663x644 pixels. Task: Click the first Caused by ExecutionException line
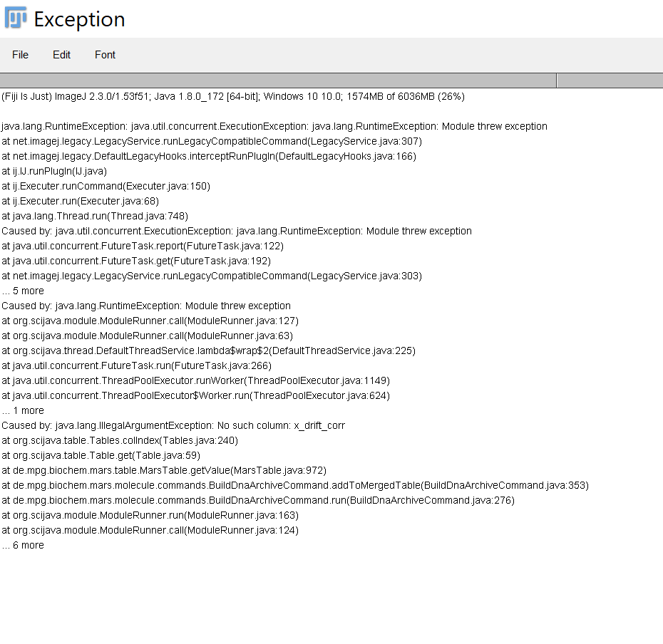pyautogui.click(x=235, y=231)
